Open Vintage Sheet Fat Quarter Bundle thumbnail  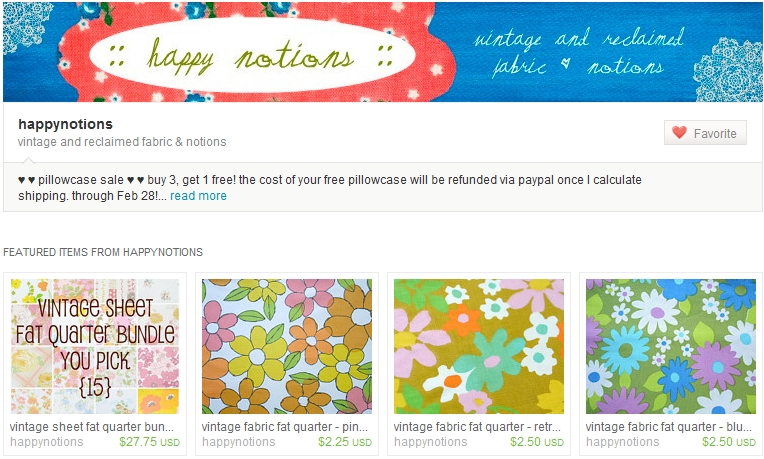point(95,346)
